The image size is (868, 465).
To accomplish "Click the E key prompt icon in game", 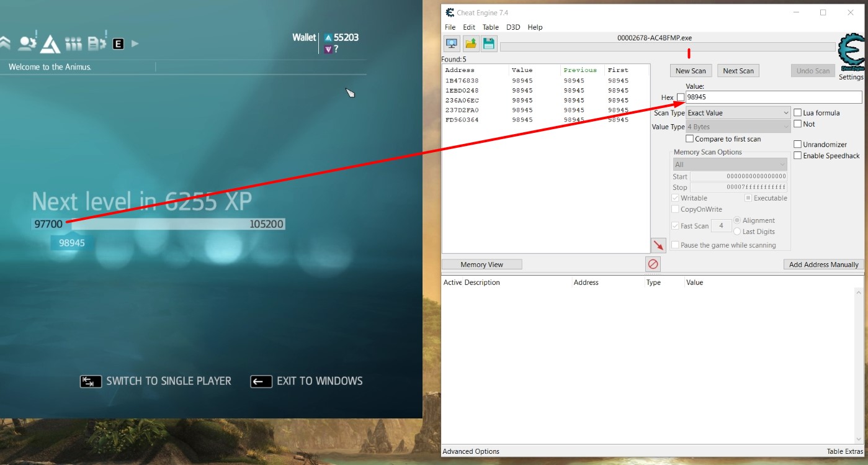I will coord(118,43).
